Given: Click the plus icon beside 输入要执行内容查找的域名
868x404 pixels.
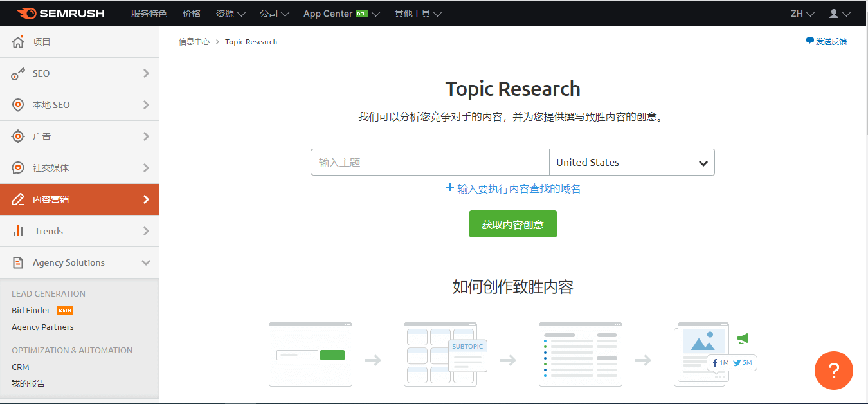Looking at the screenshot, I should tap(450, 188).
